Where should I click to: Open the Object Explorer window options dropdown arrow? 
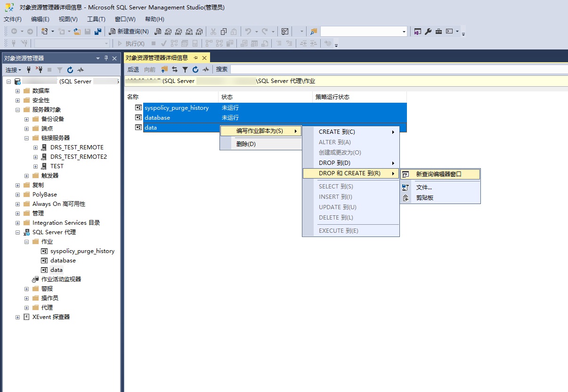(98, 58)
